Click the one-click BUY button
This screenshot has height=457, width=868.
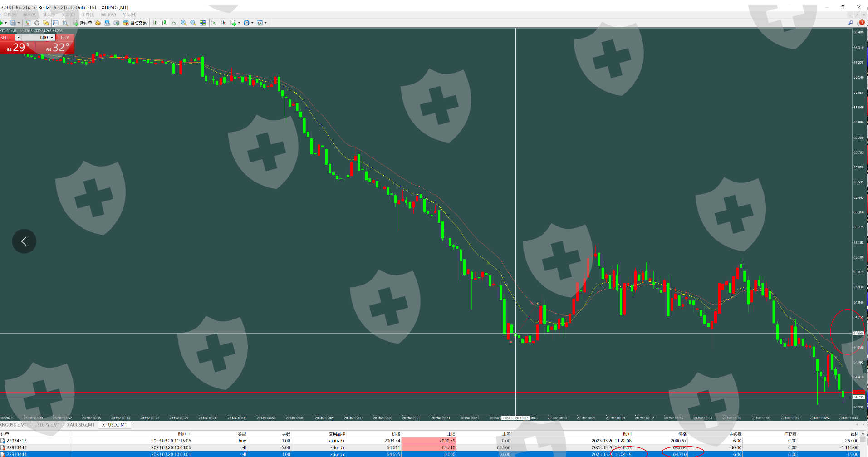65,38
